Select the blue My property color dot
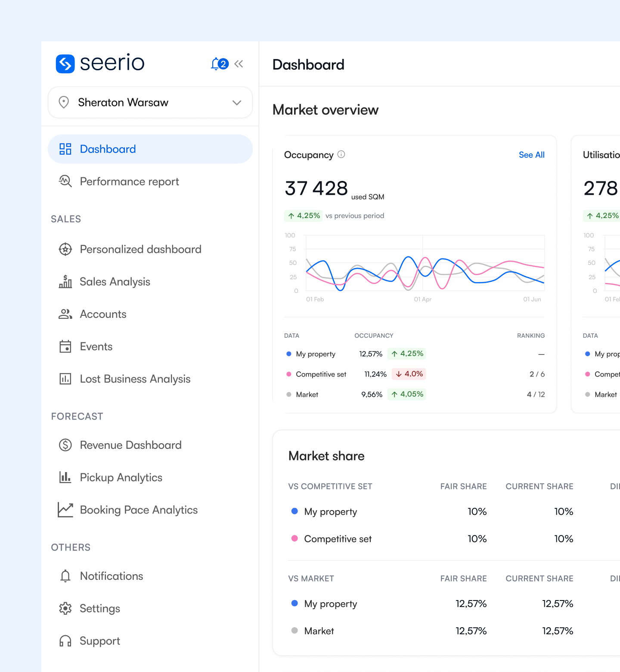 [288, 354]
